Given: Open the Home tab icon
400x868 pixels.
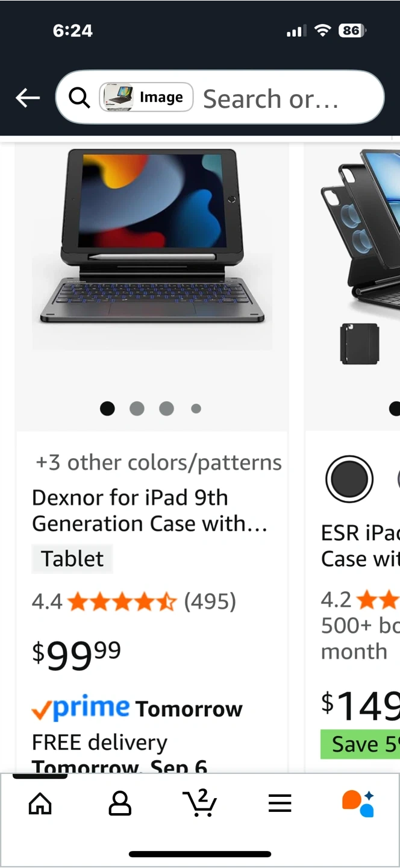Looking at the screenshot, I should tap(40, 804).
